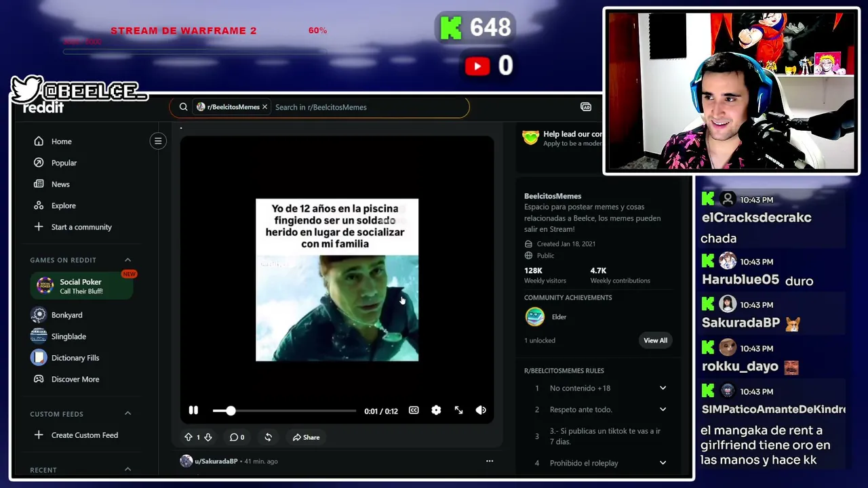Collapse the Custom Feeds section
This screenshot has width=868, height=488.
(x=127, y=413)
